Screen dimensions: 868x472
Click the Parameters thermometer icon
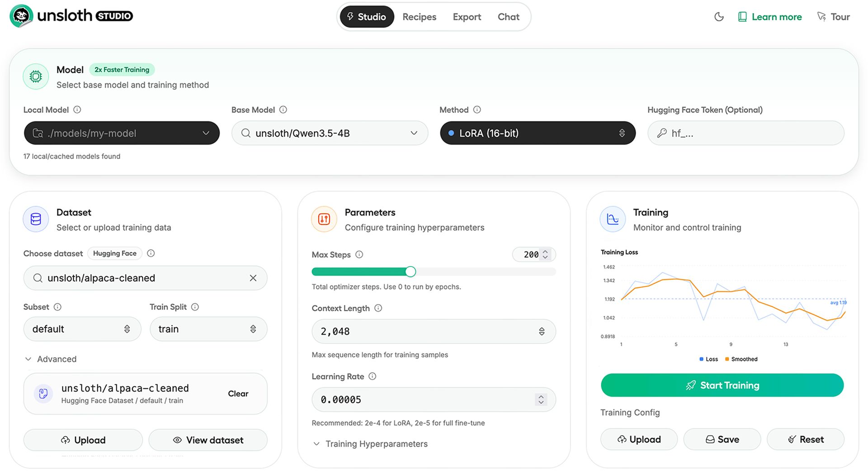[324, 219]
